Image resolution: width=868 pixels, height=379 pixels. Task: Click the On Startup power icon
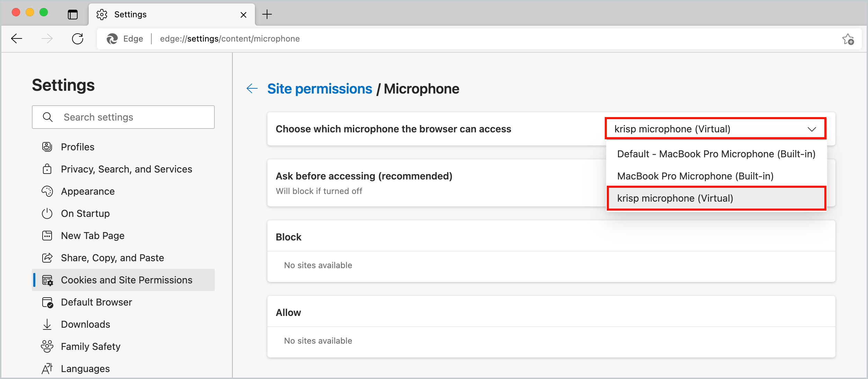pyautogui.click(x=47, y=213)
